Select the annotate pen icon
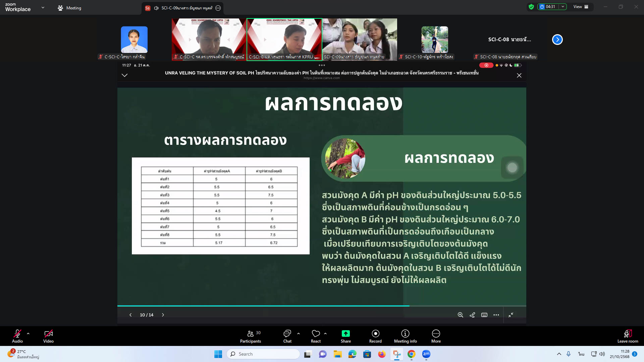This screenshot has height=362, width=644. click(x=472, y=315)
